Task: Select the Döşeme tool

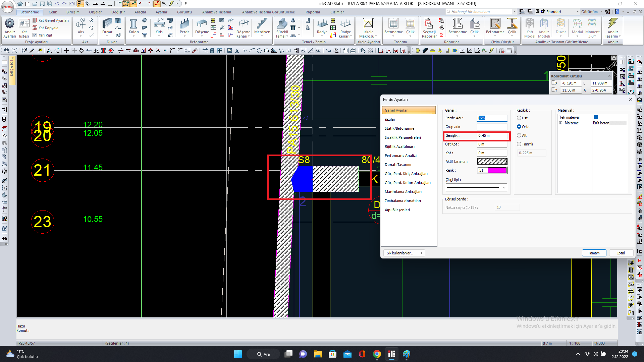Action: 202,27
